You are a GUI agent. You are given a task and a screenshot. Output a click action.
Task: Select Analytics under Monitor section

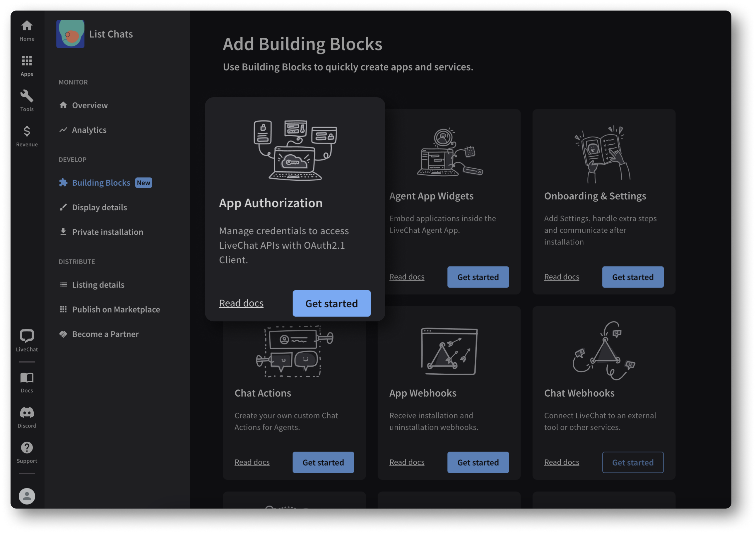point(89,130)
